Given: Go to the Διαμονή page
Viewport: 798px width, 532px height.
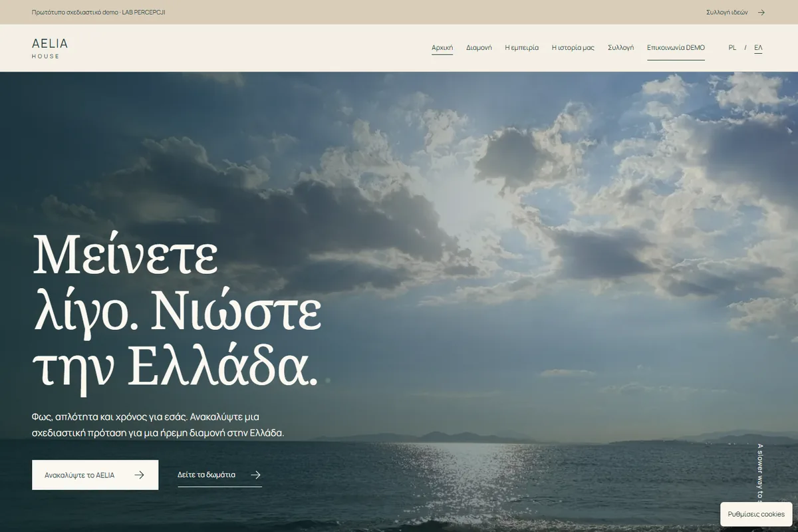Looking at the screenshot, I should tap(479, 48).
